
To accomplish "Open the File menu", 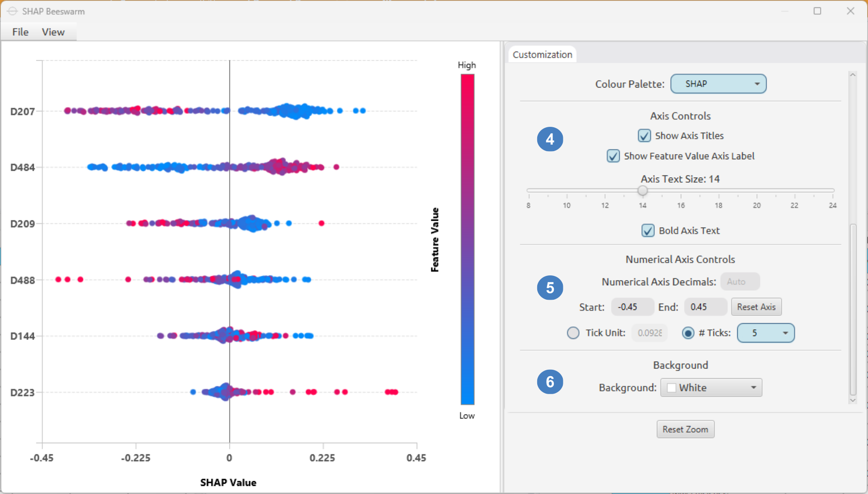I will point(21,32).
